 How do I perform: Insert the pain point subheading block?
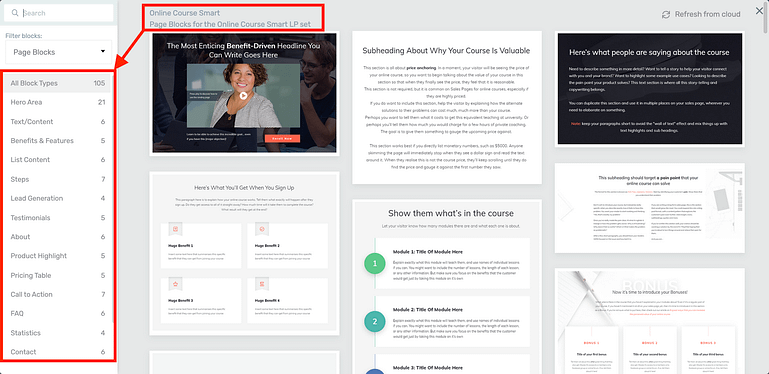649,208
